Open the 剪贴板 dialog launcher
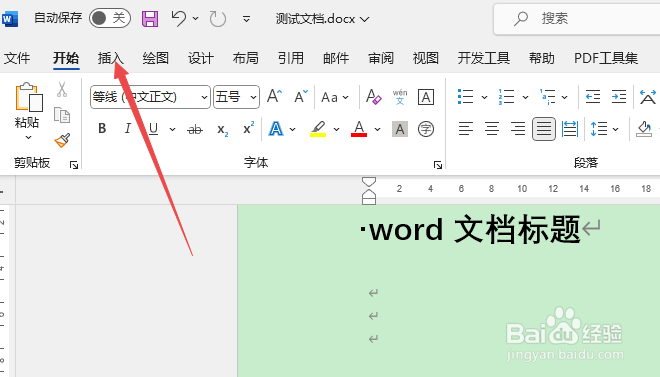The height and width of the screenshot is (377, 660). [x=74, y=165]
